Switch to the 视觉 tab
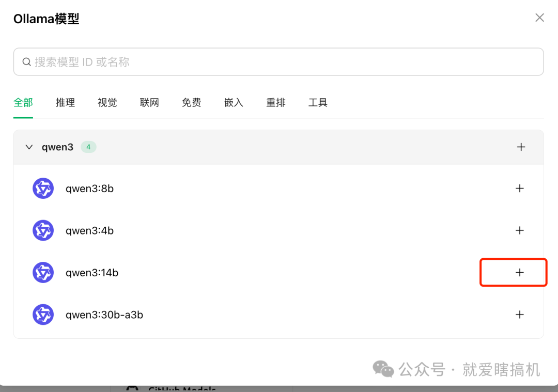558x392 pixels. [107, 102]
